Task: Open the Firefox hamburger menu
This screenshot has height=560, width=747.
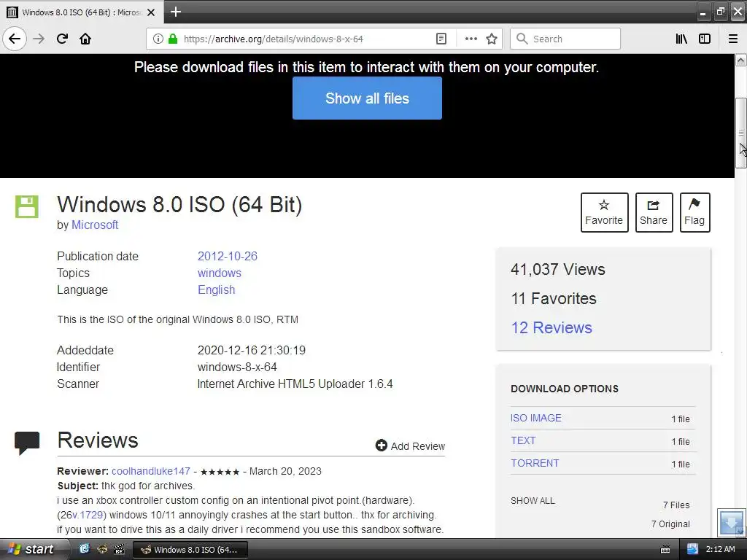Action: click(732, 39)
